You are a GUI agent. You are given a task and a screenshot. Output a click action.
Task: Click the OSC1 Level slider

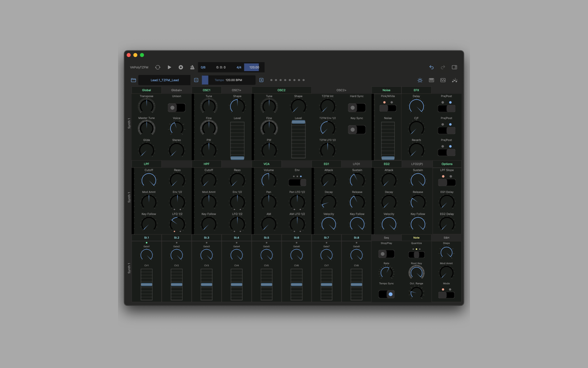coord(237,140)
